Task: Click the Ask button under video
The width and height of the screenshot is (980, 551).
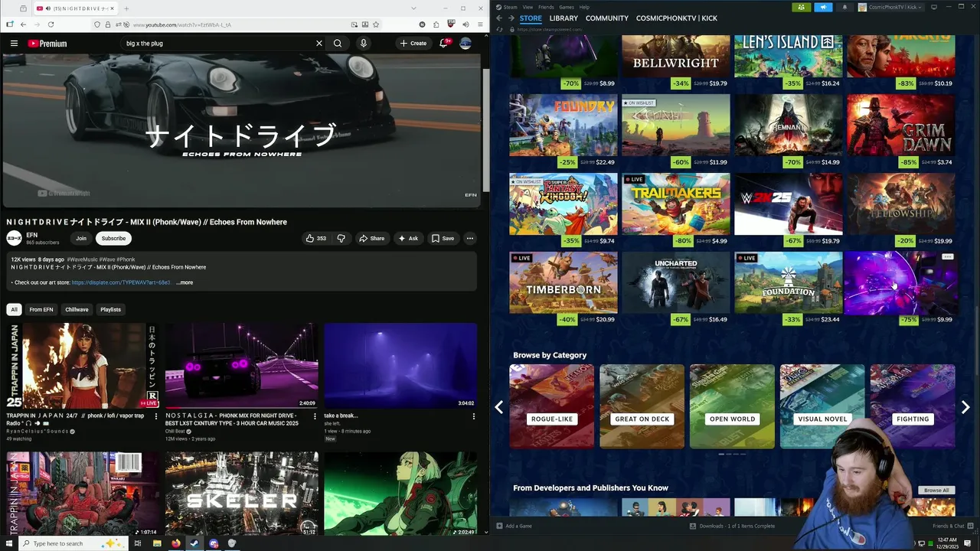Action: (408, 238)
